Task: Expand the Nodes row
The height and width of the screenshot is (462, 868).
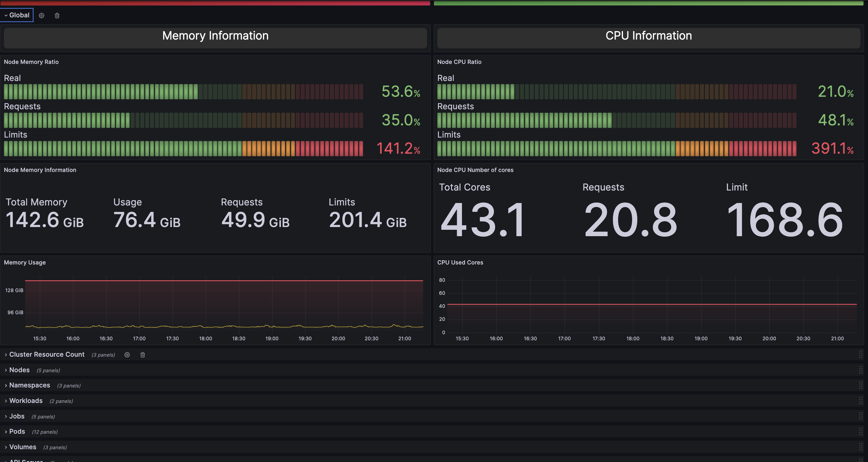Action: pyautogui.click(x=19, y=370)
